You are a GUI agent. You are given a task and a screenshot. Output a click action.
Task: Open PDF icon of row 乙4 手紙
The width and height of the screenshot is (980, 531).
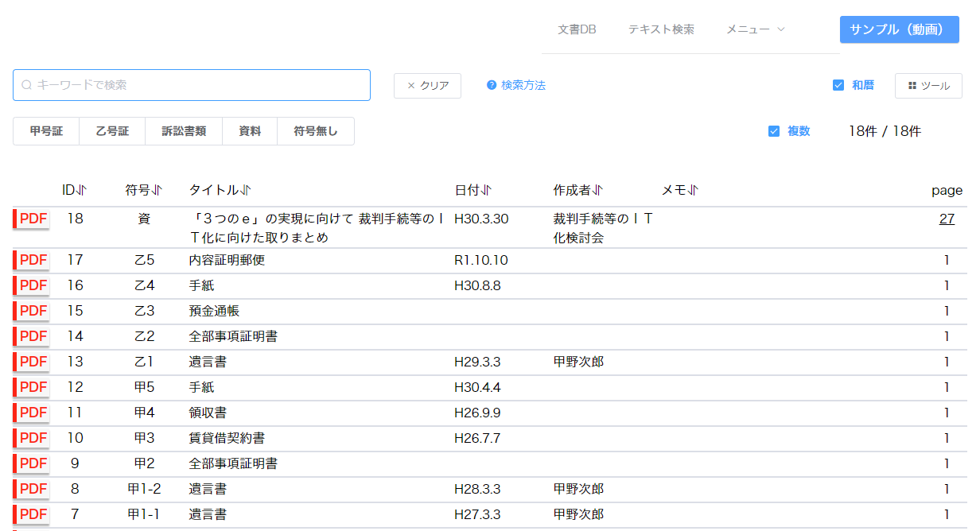tap(31, 285)
